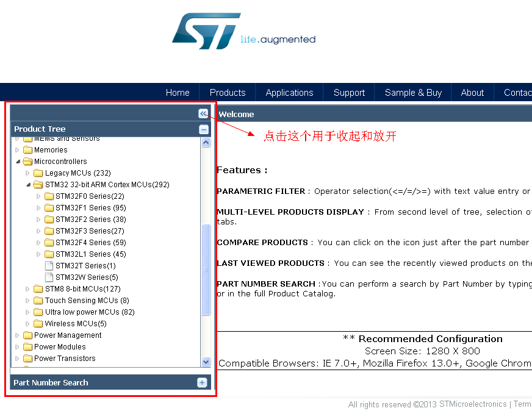This screenshot has height=411, width=532.
Task: Select STM32F4 Series (59) label
Action: (90, 243)
